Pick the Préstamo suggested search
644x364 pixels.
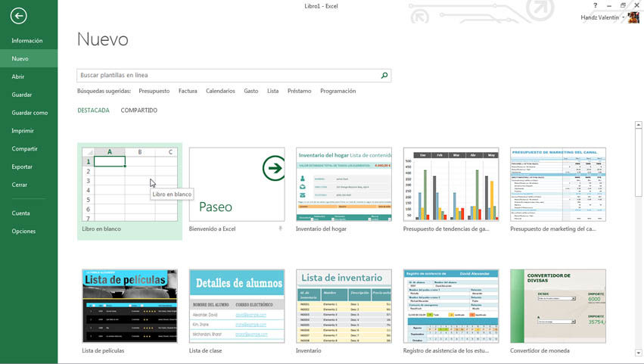(300, 92)
